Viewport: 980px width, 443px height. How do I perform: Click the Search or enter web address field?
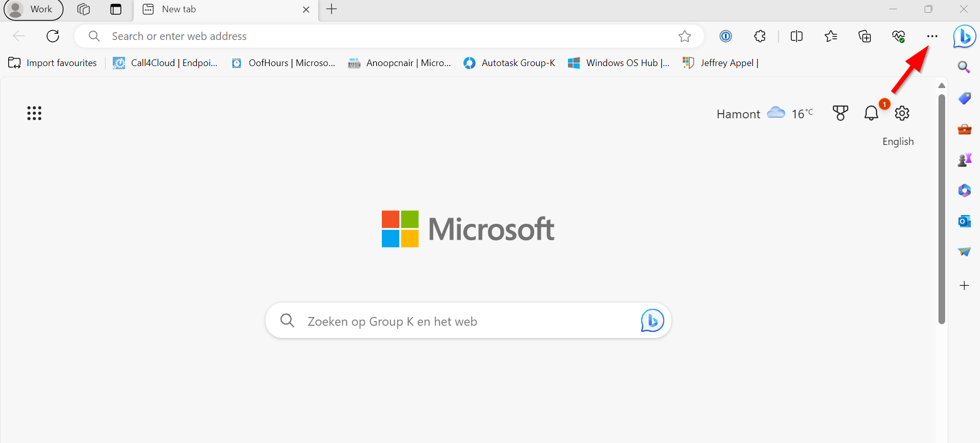pos(390,36)
